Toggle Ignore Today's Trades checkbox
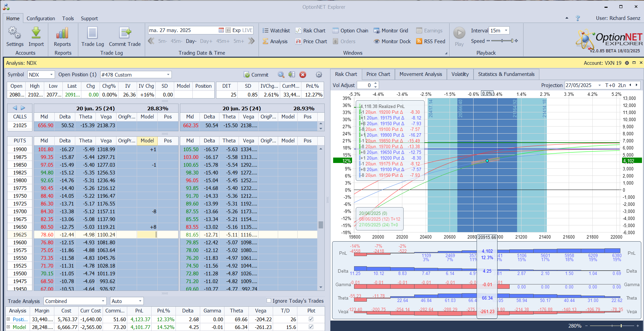 (269, 300)
